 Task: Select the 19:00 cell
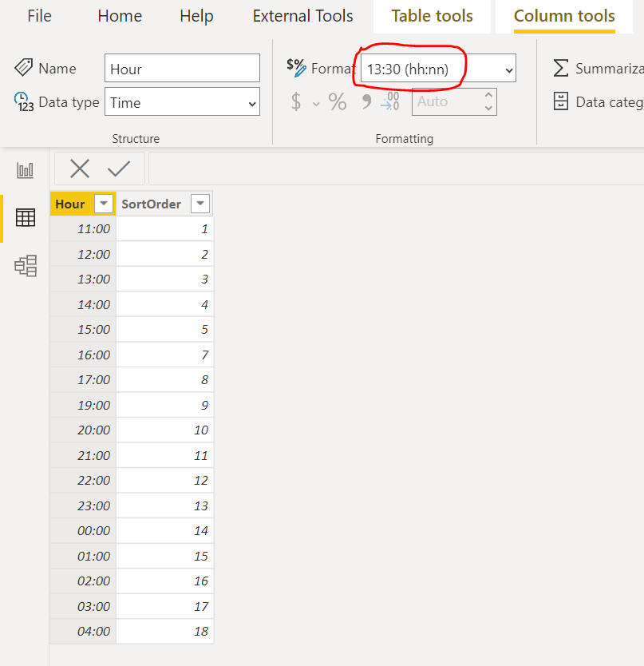pyautogui.click(x=83, y=405)
